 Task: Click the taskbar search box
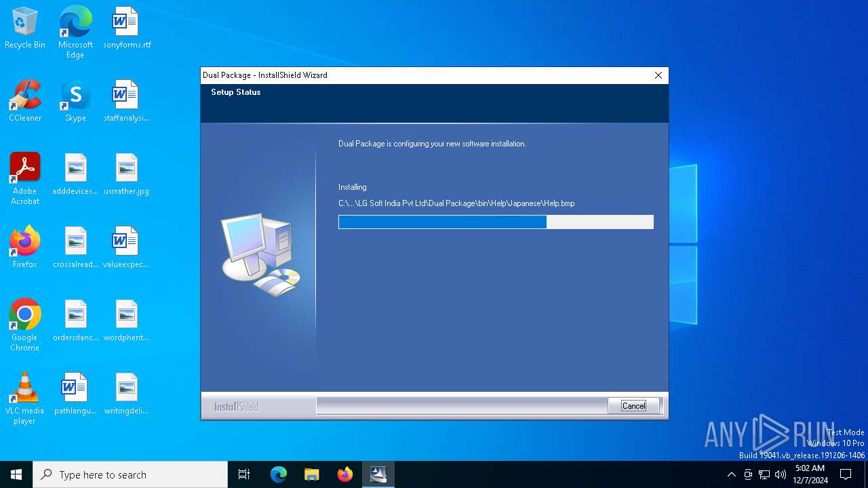click(x=130, y=474)
